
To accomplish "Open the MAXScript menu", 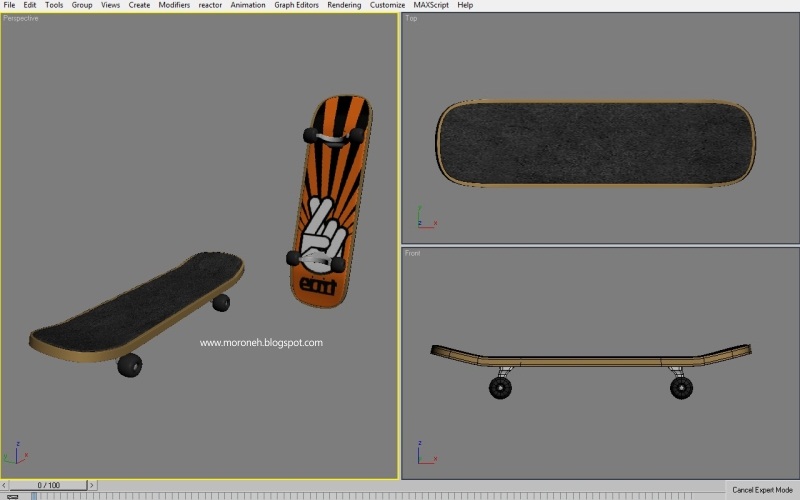I will 431,5.
